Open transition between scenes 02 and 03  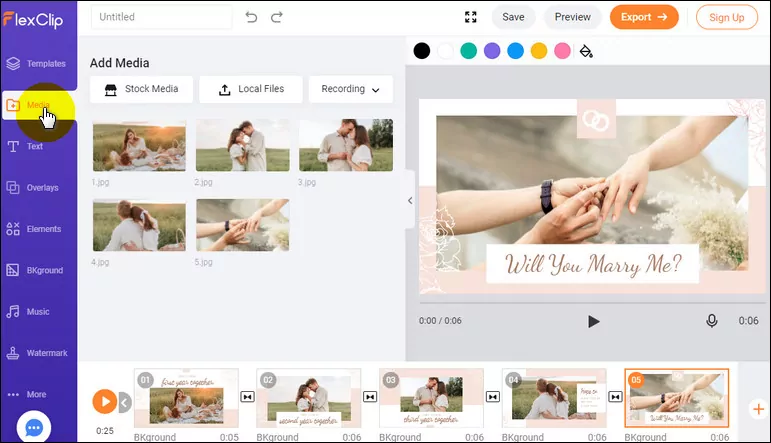370,397
